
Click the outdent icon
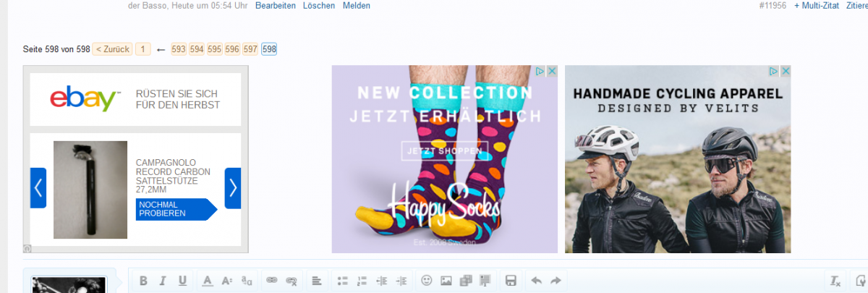[x=382, y=281]
